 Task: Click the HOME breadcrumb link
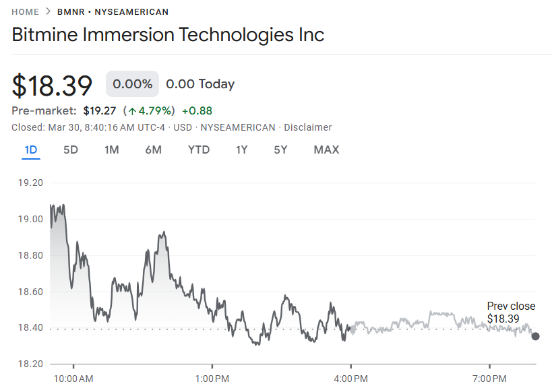point(25,11)
